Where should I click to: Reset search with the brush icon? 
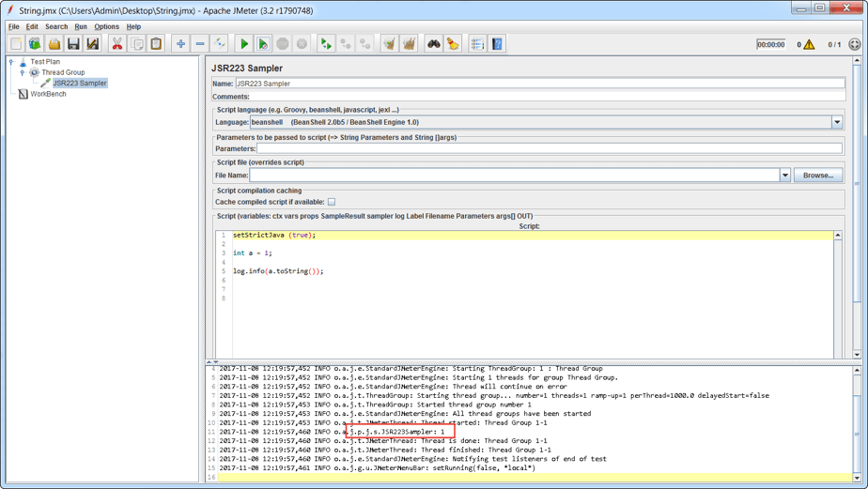click(454, 44)
